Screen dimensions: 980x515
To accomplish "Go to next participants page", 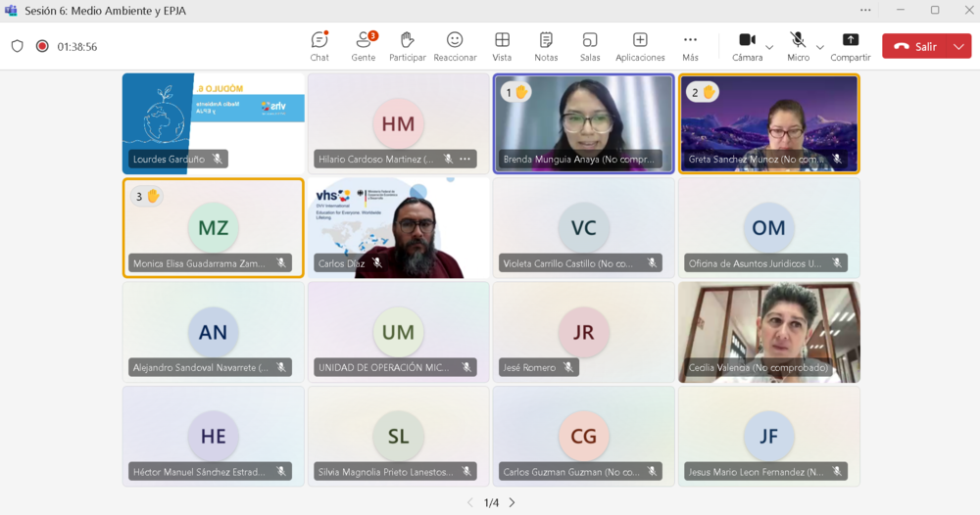I will 512,502.
